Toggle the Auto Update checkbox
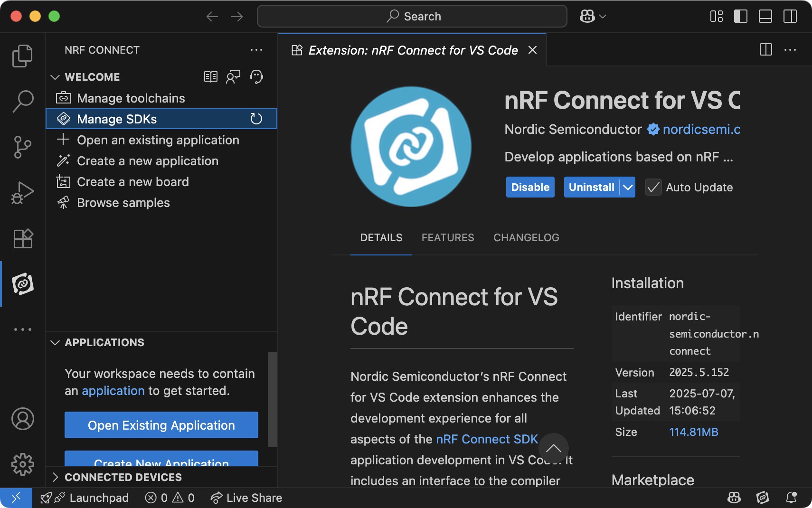Image resolution: width=812 pixels, height=508 pixels. 653,188
